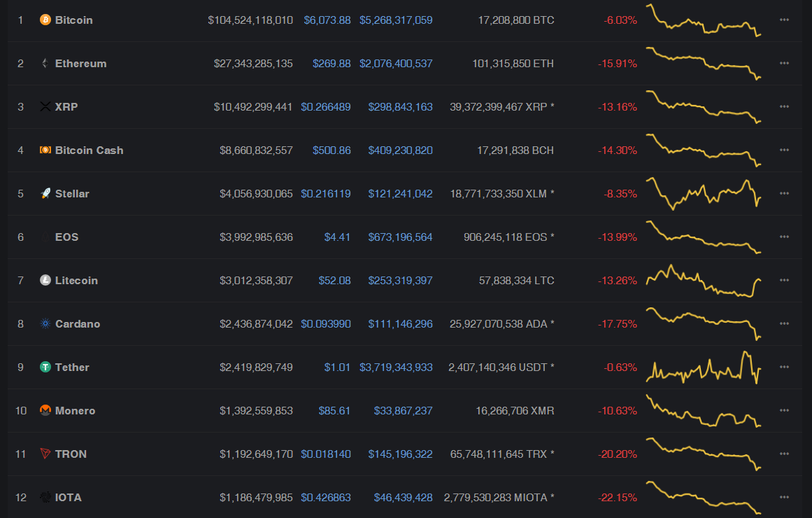Open the more options menu for Litecoin
This screenshot has height=518, width=812.
784,280
